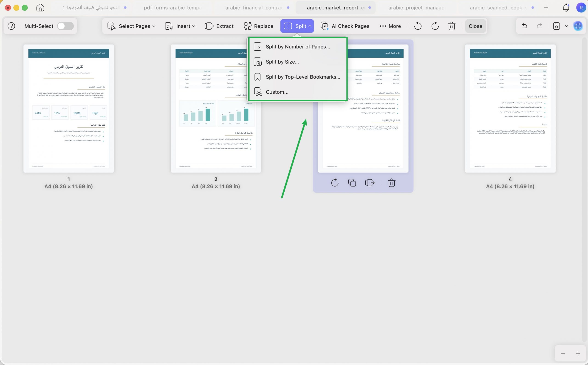588x365 pixels.
Task: Open the AI assistant icon
Action: click(578, 26)
